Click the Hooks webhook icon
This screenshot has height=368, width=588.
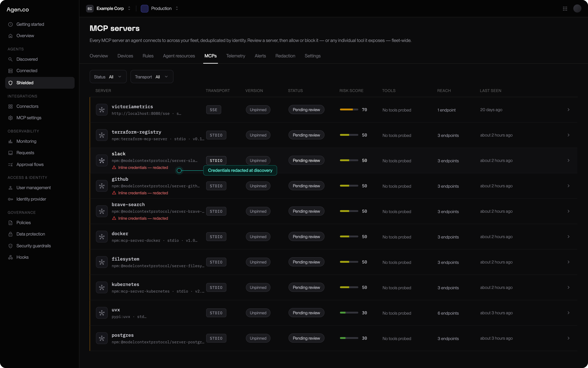pos(10,257)
